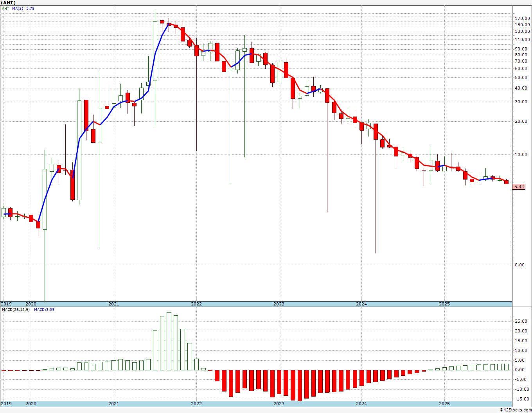This screenshot has width=532, height=413.
Task: Click the 150.00 price axis label
Action: coord(522,25)
